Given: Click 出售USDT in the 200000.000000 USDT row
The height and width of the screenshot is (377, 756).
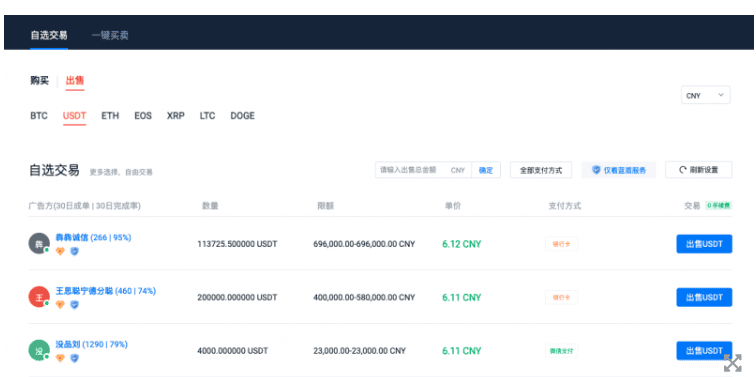Looking at the screenshot, I should click(704, 297).
